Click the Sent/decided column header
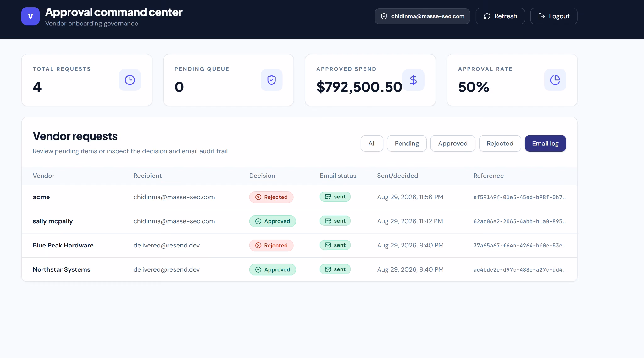This screenshot has height=358, width=644. pos(397,176)
